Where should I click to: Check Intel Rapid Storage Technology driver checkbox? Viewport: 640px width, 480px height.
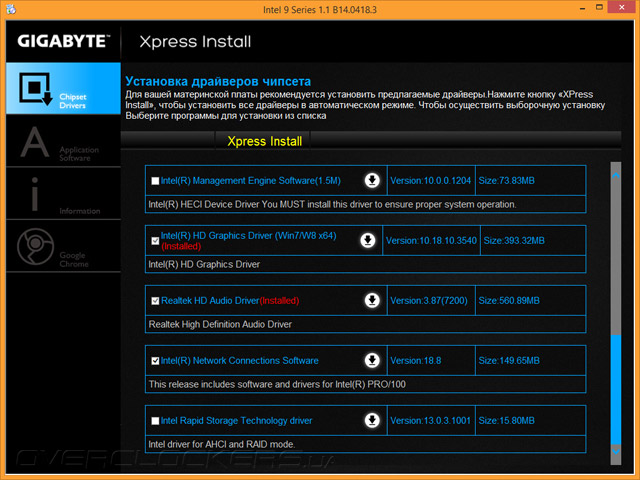155,421
